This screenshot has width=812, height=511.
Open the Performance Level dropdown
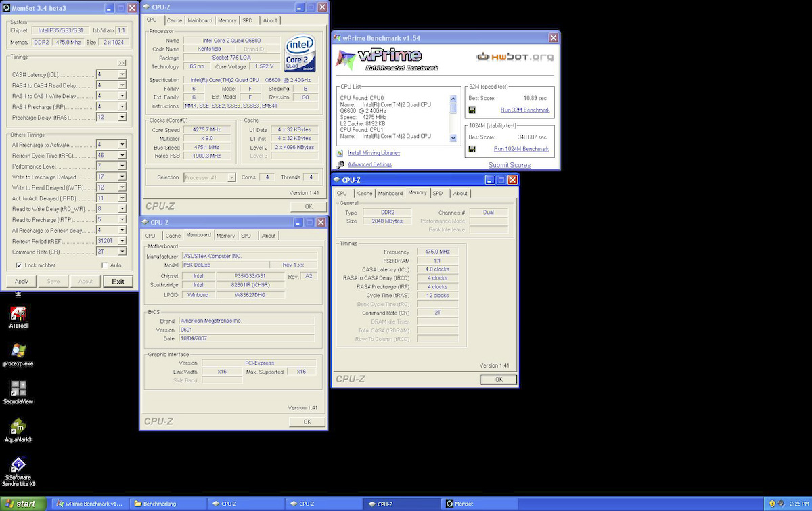(122, 166)
